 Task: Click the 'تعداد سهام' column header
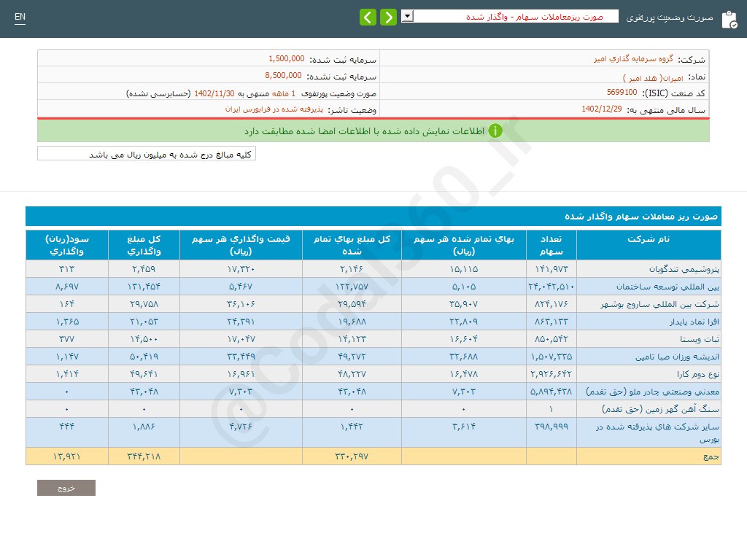tap(551, 245)
